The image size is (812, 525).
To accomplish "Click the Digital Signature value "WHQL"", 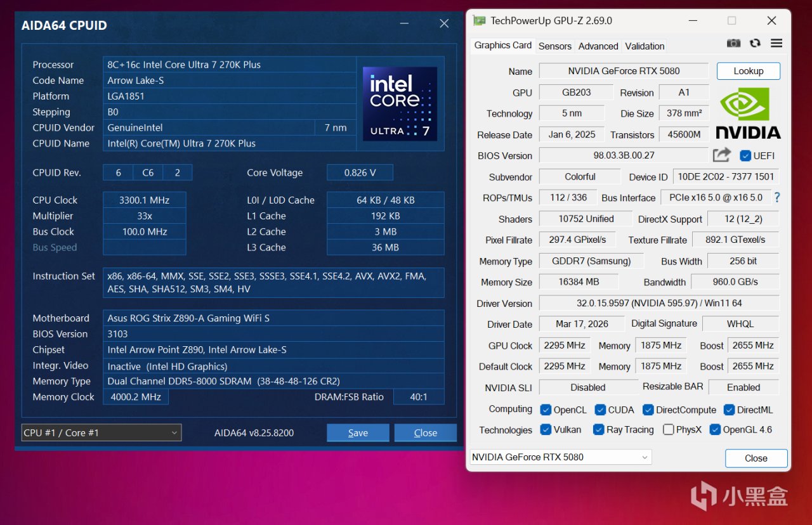I will pyautogui.click(x=740, y=324).
